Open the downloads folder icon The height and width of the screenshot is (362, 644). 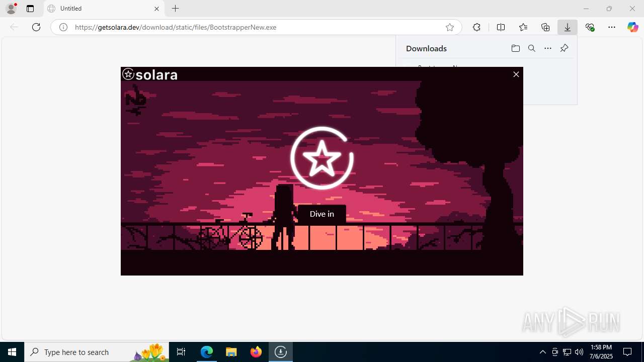515,48
